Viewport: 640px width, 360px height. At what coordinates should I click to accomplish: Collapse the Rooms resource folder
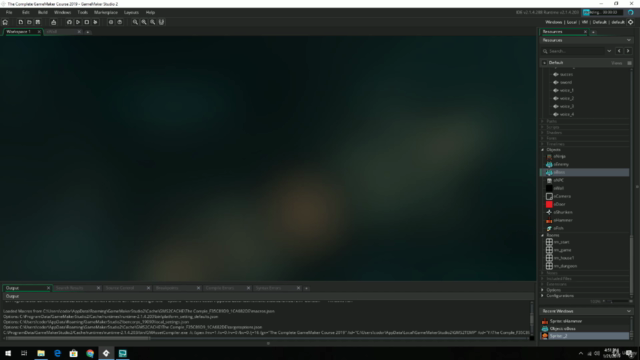point(542,236)
